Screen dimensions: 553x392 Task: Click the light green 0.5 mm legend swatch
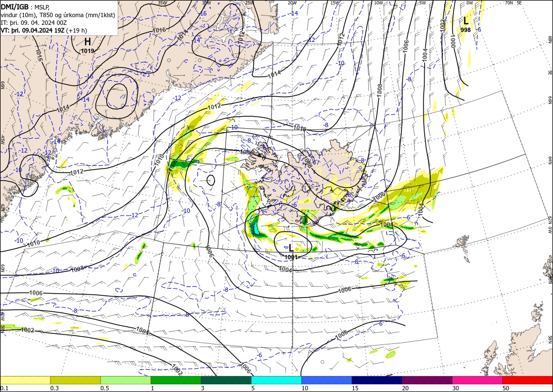[x=126, y=380]
